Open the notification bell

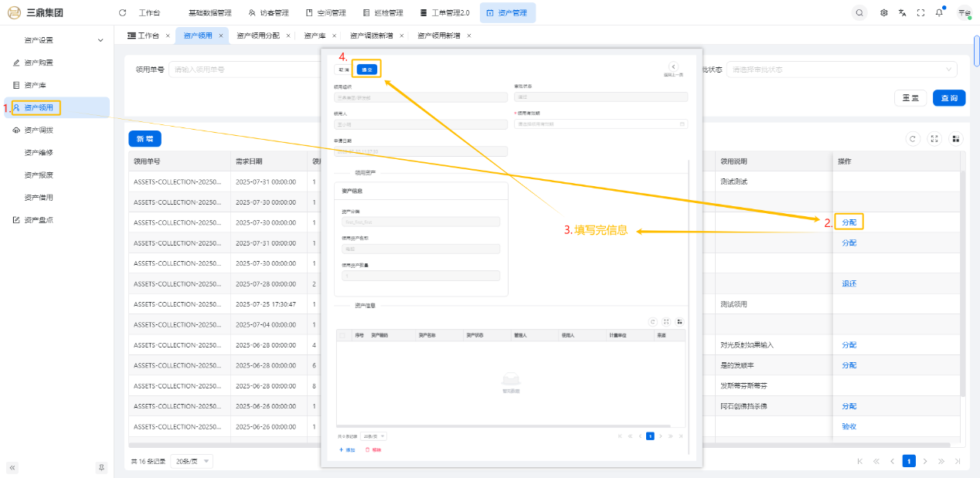point(939,13)
